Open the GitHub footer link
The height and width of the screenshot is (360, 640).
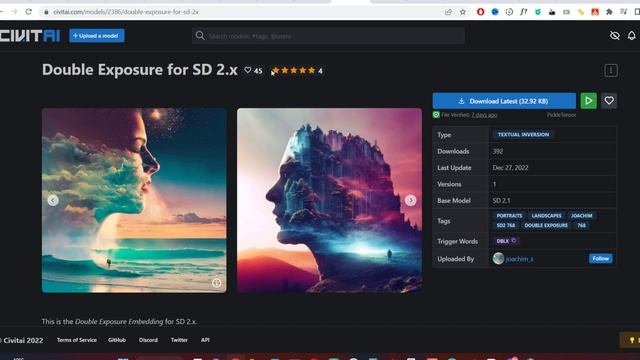[x=117, y=340]
